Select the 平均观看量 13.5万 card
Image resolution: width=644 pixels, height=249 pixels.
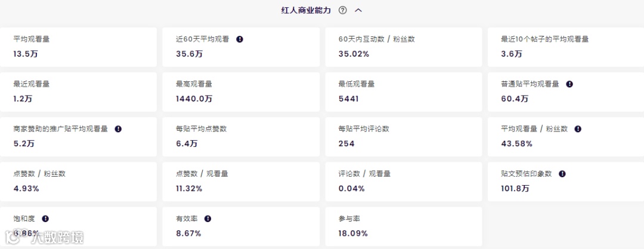tap(79, 47)
